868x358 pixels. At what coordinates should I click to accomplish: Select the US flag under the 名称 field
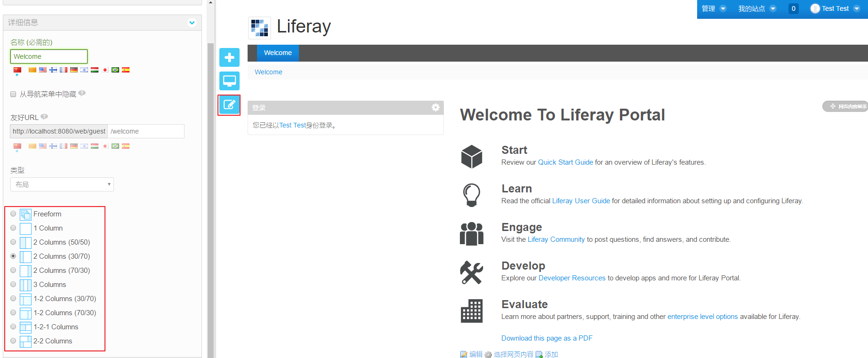point(43,70)
